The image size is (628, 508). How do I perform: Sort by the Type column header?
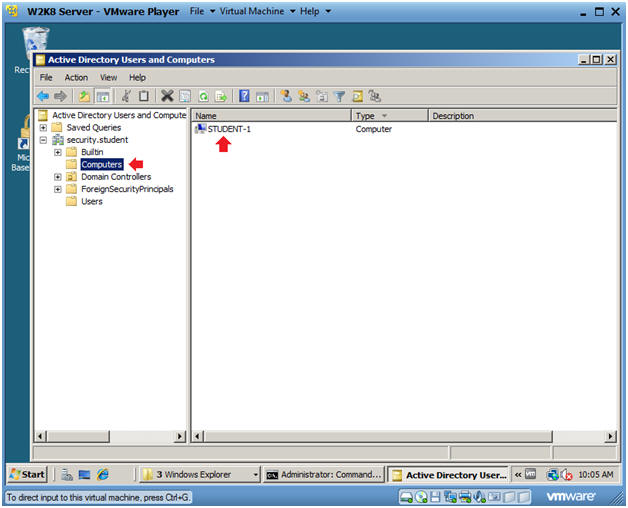(x=390, y=116)
